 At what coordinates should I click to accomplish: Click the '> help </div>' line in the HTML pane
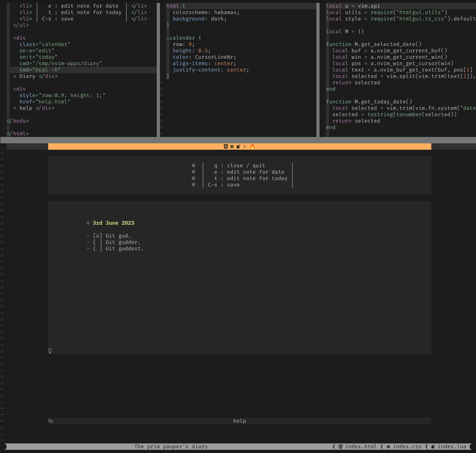coord(34,108)
